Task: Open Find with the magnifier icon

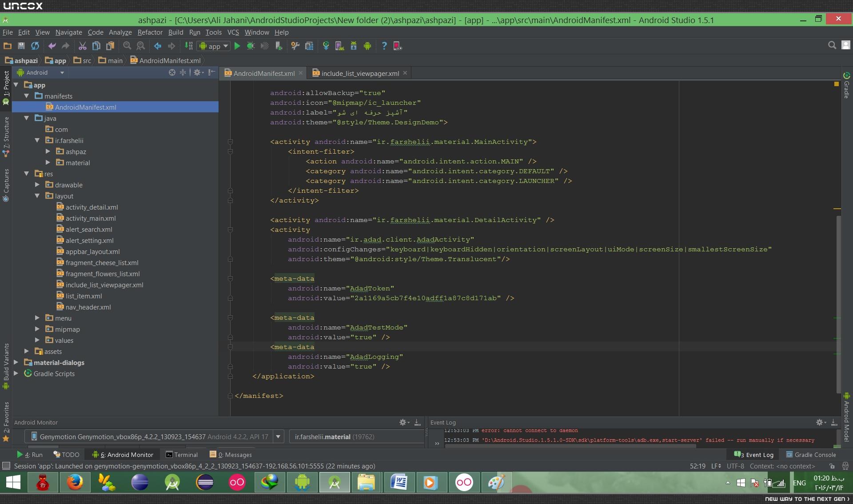Action: [x=127, y=46]
